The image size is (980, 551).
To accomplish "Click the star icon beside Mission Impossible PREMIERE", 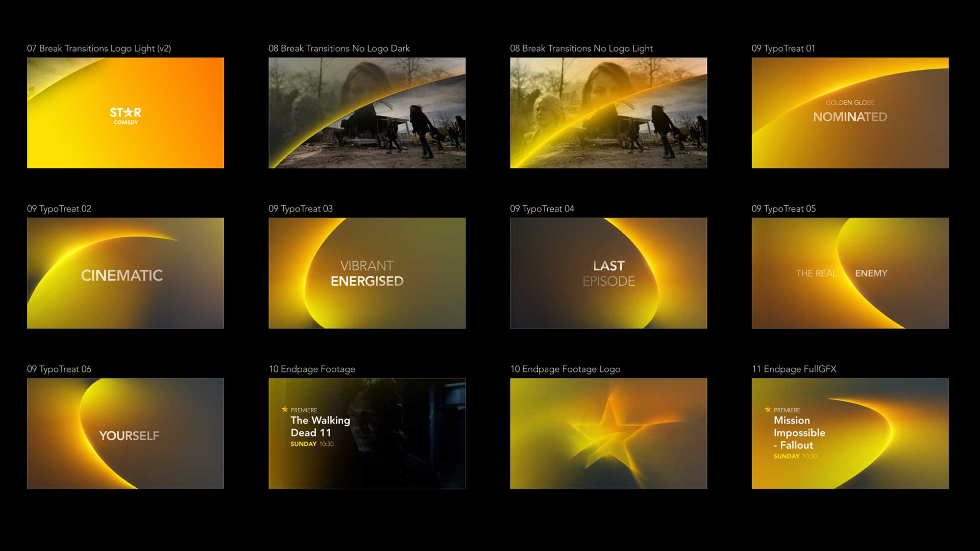I will (768, 409).
